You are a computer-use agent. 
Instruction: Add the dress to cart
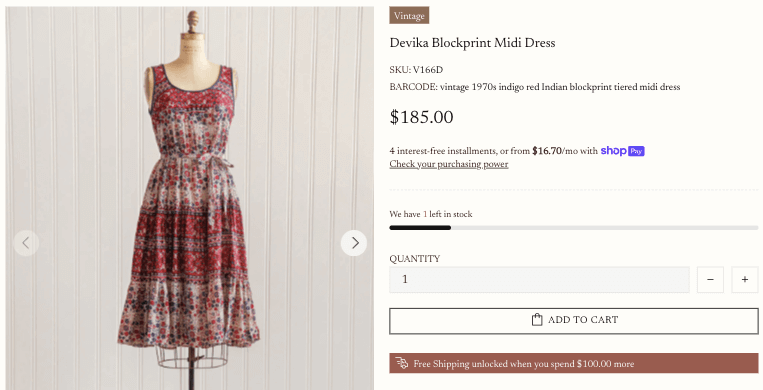tap(574, 321)
